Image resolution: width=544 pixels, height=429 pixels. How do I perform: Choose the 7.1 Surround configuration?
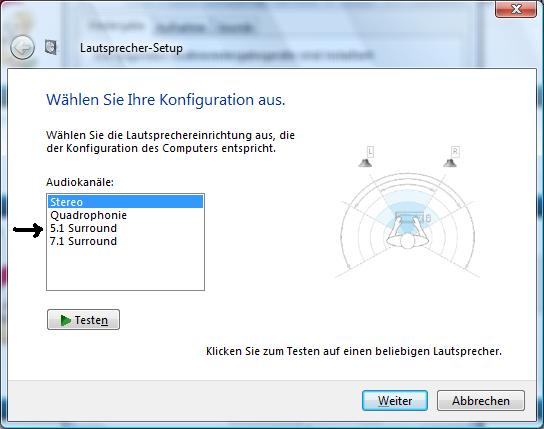(125, 241)
